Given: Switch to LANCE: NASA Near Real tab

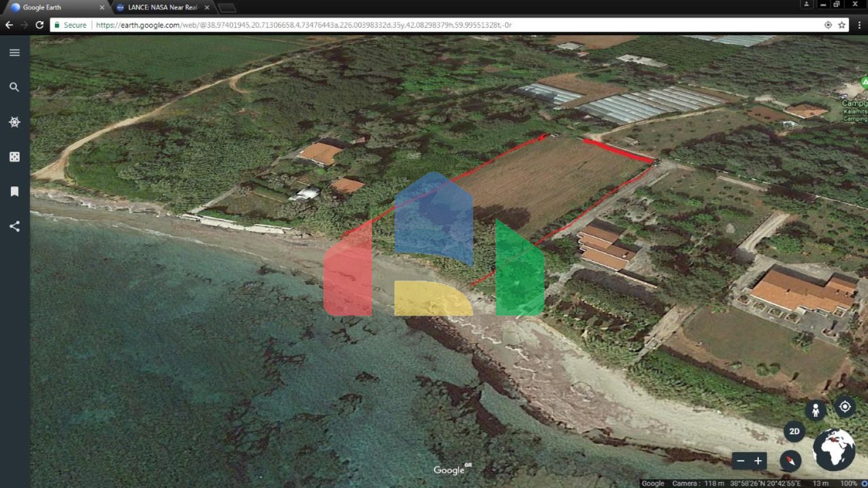Looking at the screenshot, I should pos(162,7).
